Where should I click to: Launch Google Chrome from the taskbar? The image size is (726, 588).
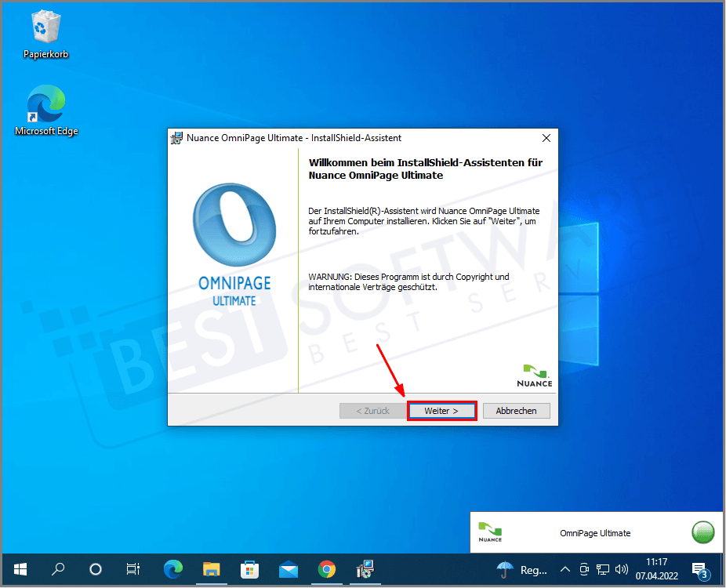[x=327, y=569]
